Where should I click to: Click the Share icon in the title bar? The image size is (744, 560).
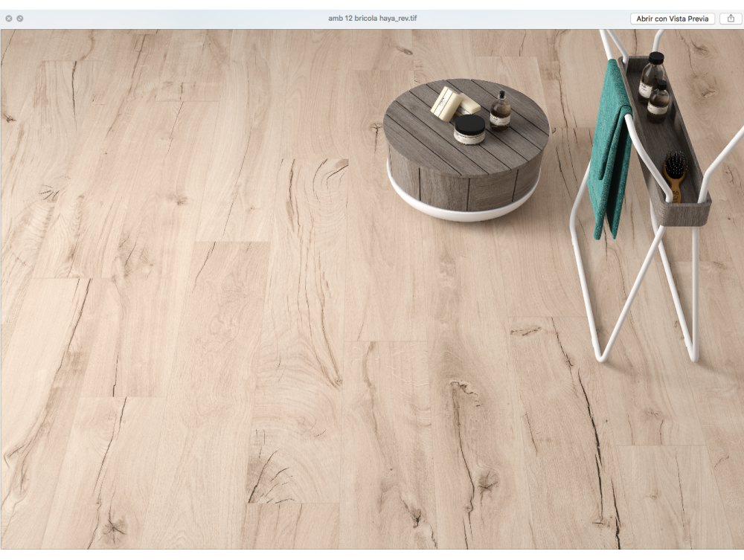(730, 19)
